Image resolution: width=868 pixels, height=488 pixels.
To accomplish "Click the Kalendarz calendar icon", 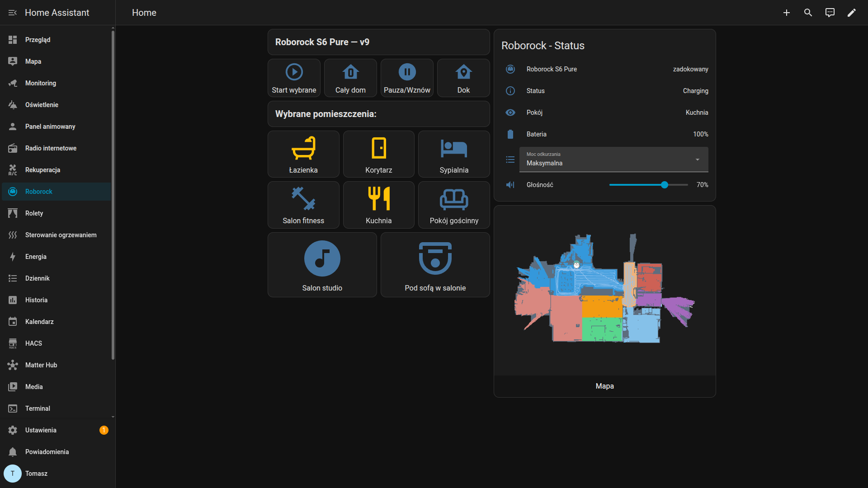I will tap(13, 322).
